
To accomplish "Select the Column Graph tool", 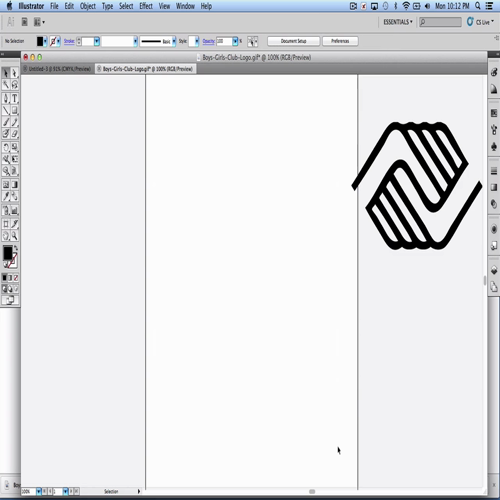I will tap(14, 210).
